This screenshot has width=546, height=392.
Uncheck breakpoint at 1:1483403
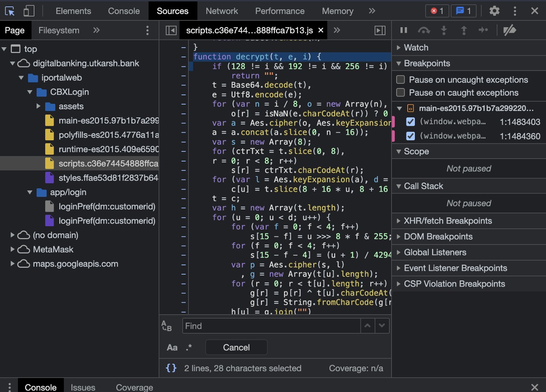click(x=411, y=122)
